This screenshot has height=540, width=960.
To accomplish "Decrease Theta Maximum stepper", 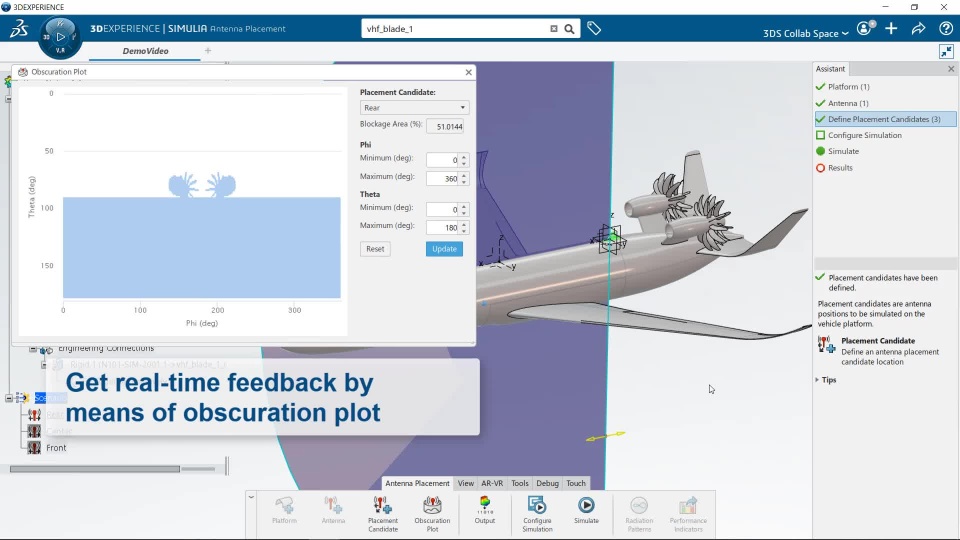I will tap(464, 231).
